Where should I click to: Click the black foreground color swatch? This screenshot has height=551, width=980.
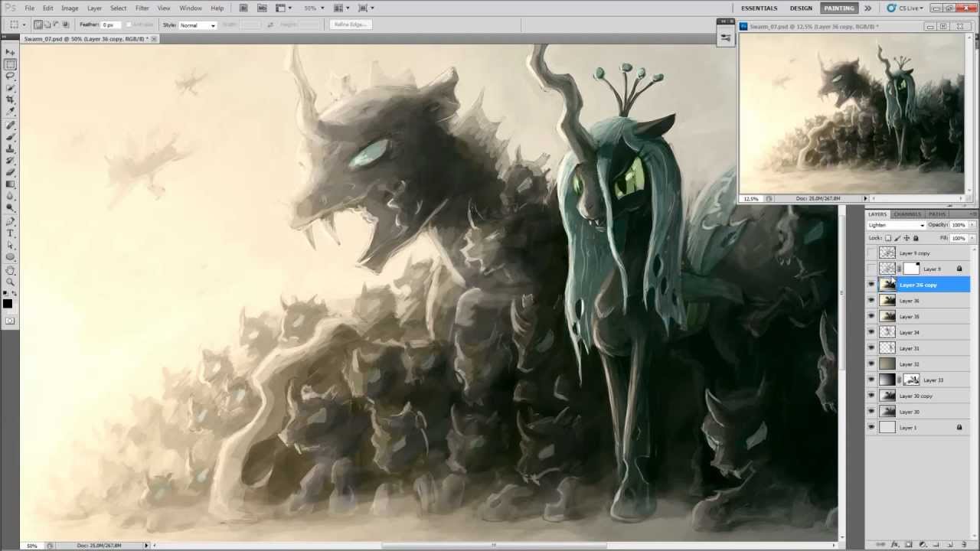8,304
